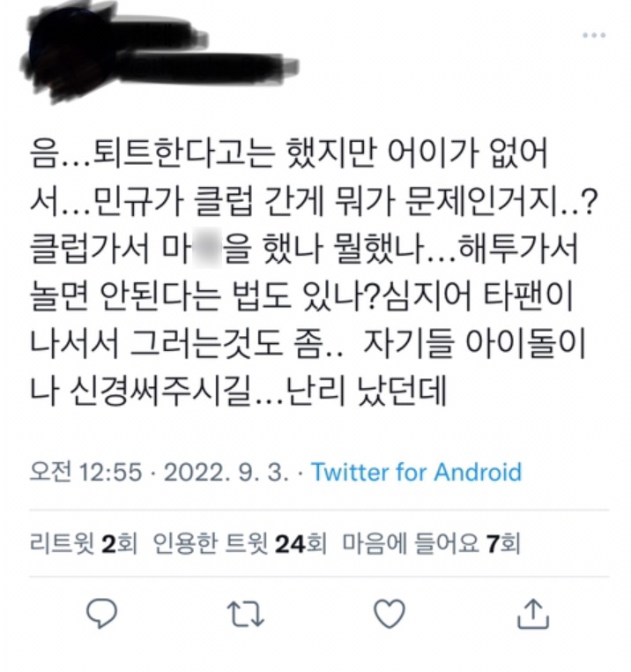Click the bold retweet count number 2
The height and width of the screenshot is (672, 631).
coord(109,544)
